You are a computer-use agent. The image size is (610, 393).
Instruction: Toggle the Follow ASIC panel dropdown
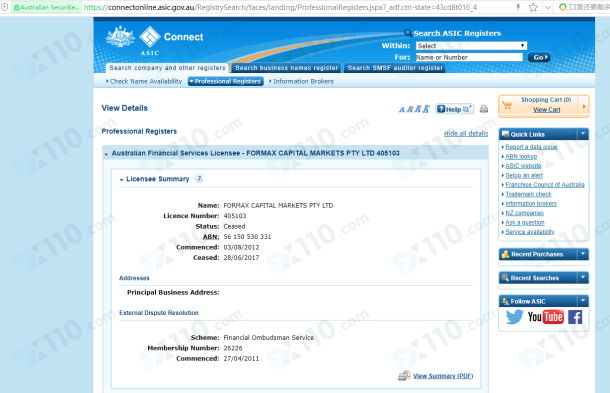[x=583, y=301]
